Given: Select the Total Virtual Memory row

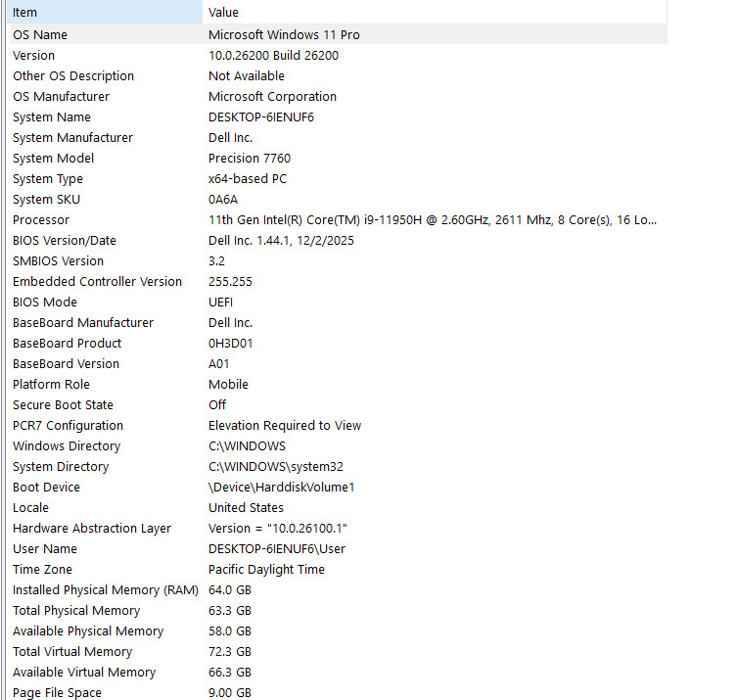Looking at the screenshot, I should pyautogui.click(x=339, y=652).
